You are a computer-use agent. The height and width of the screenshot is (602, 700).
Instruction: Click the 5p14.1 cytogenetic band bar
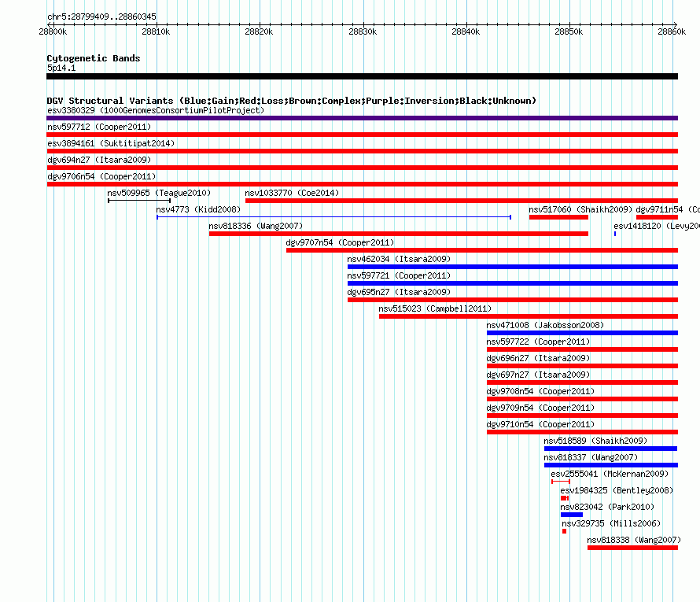point(362,76)
